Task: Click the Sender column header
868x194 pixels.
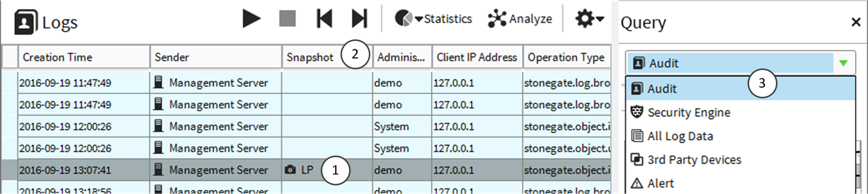Action: pos(216,57)
